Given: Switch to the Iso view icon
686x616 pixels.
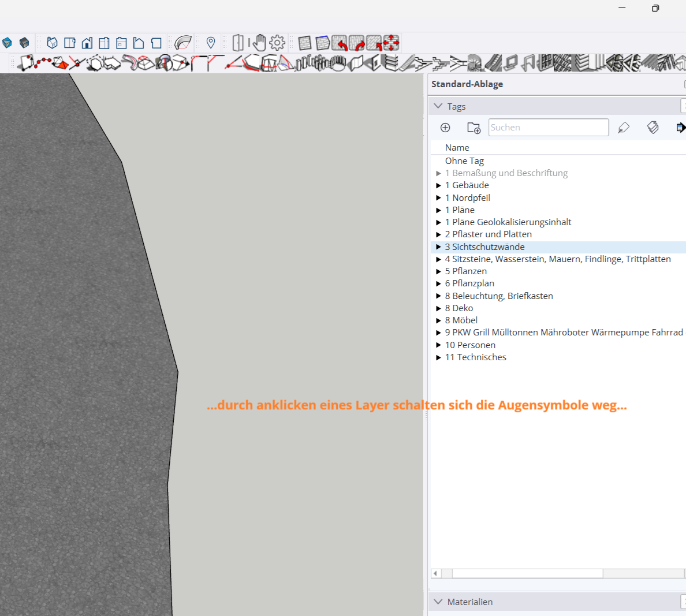Looking at the screenshot, I should (52, 43).
